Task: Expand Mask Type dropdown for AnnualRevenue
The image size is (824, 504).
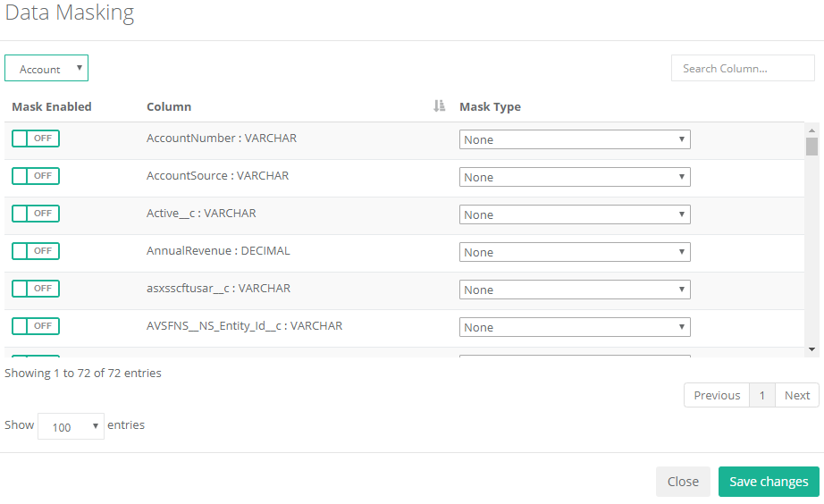Action: coord(575,253)
